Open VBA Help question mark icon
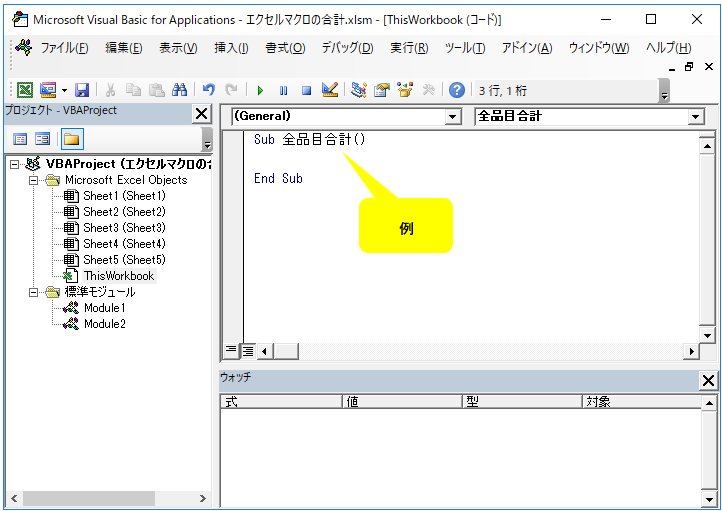The height and width of the screenshot is (511, 722). (456, 90)
